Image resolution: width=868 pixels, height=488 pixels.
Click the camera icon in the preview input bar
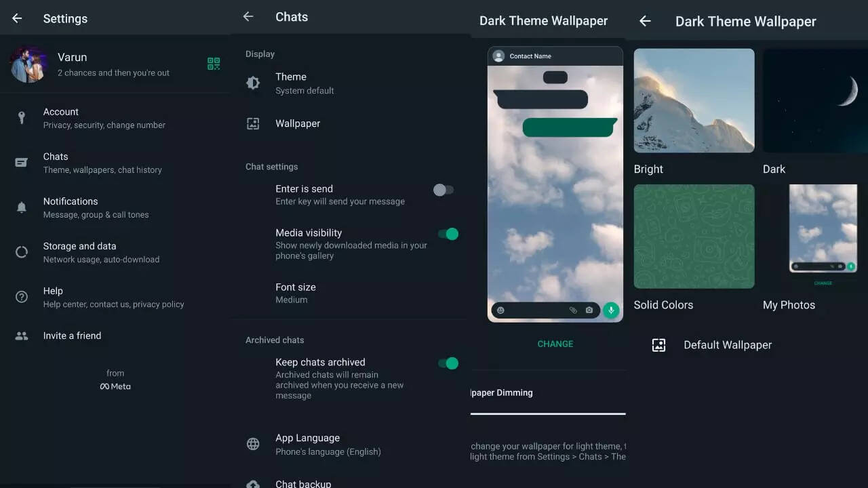(590, 310)
